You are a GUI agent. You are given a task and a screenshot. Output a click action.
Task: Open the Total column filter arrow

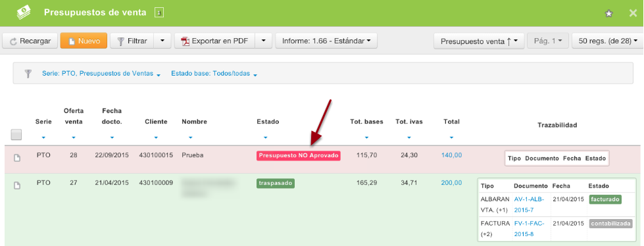pos(451,137)
